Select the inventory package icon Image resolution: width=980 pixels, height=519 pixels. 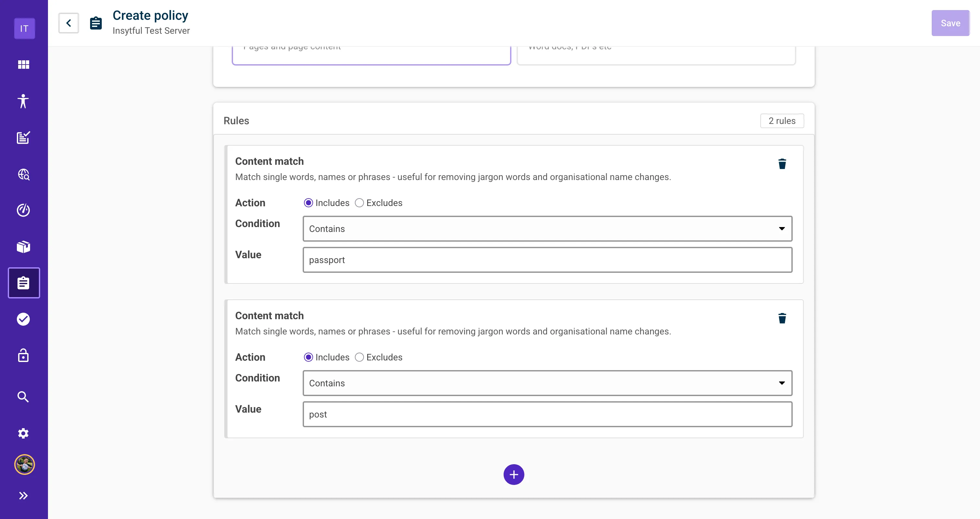coord(23,247)
